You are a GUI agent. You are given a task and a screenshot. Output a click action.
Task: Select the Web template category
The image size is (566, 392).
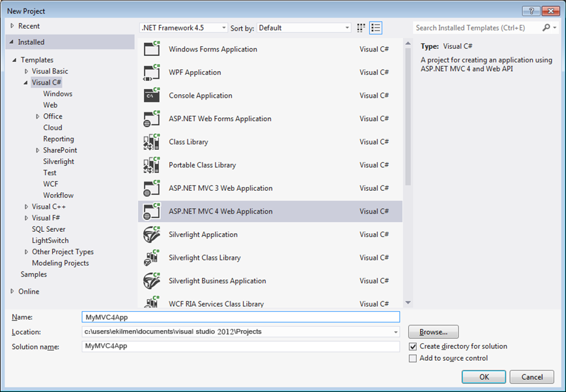(x=50, y=105)
